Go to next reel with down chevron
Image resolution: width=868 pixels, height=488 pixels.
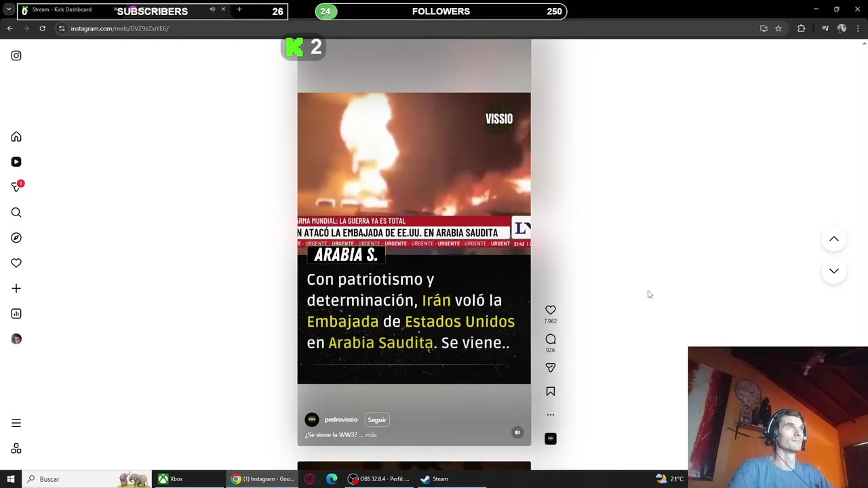[834, 271]
